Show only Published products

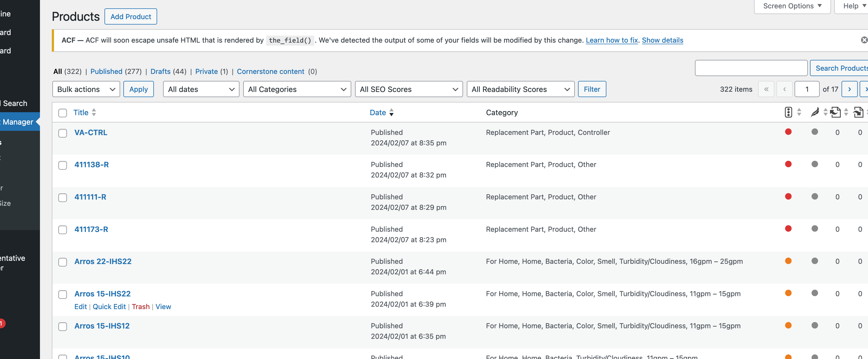coord(106,71)
